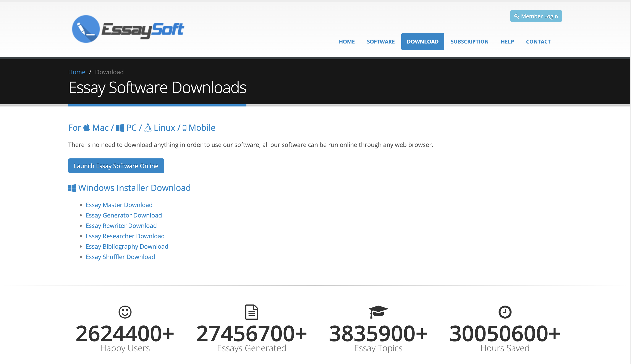
Task: Click the Hours Saved clock icon
Action: click(x=505, y=312)
